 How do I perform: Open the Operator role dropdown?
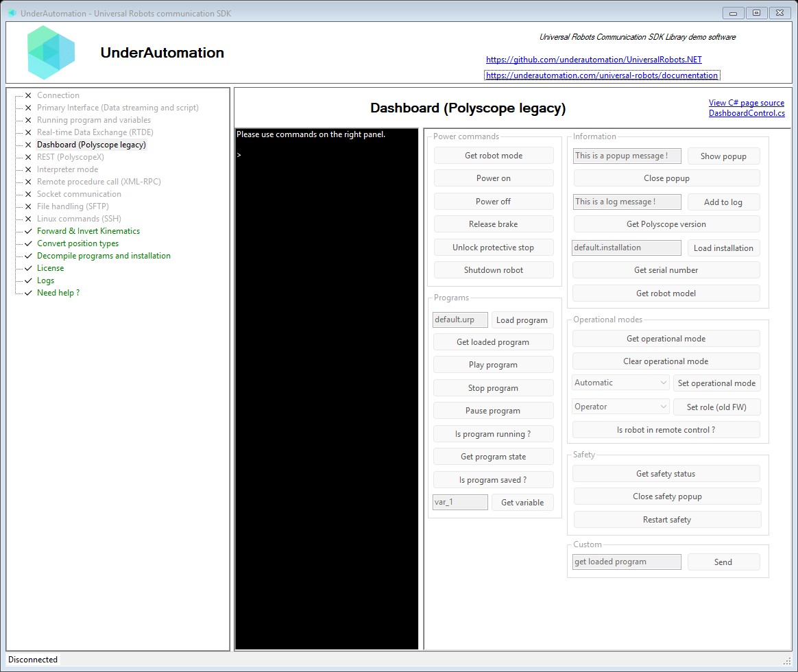620,407
